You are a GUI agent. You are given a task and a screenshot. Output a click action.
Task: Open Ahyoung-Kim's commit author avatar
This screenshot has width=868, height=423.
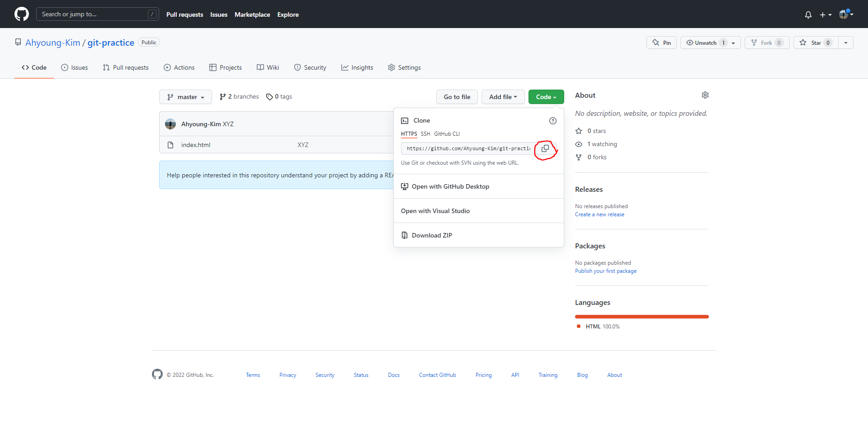point(170,124)
